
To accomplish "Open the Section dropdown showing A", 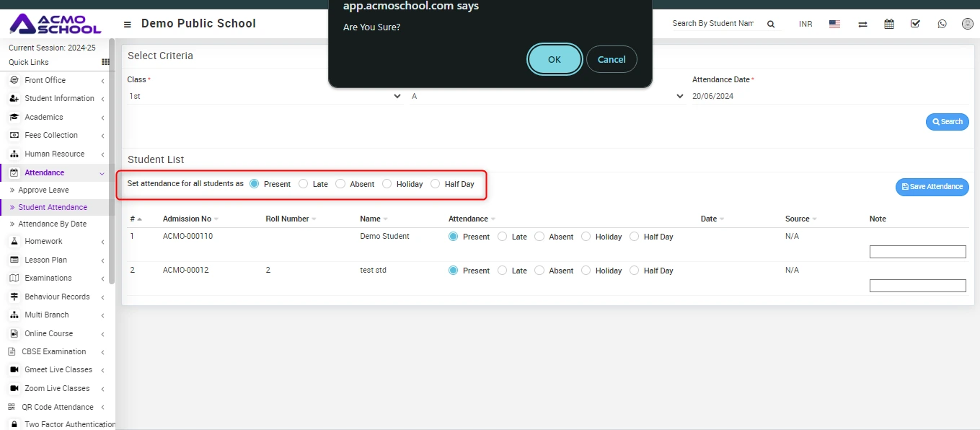I will tap(547, 96).
